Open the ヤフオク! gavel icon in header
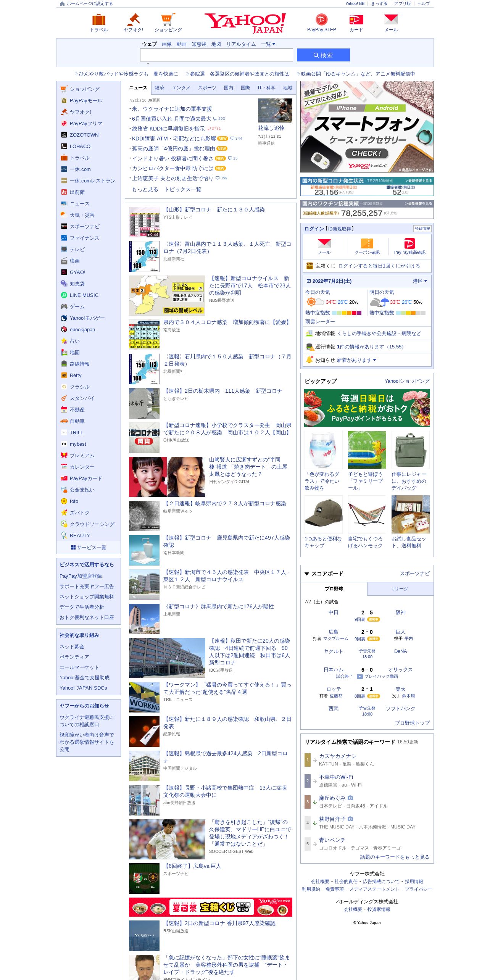 (x=134, y=19)
